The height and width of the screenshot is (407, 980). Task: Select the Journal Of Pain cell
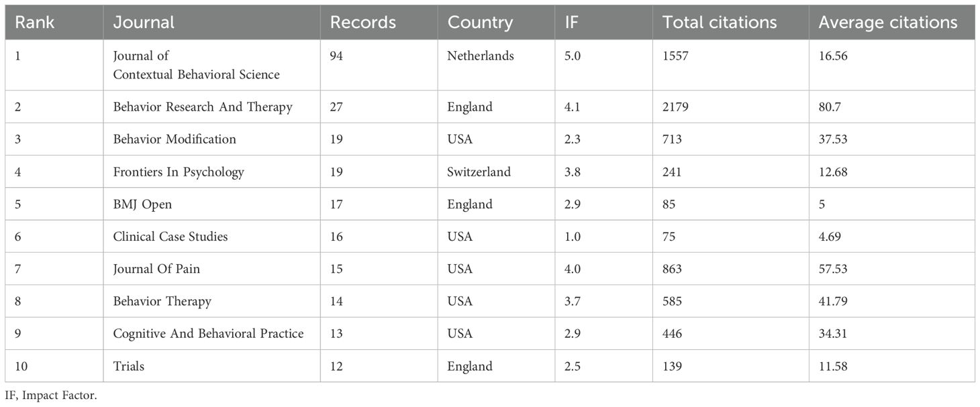(156, 269)
